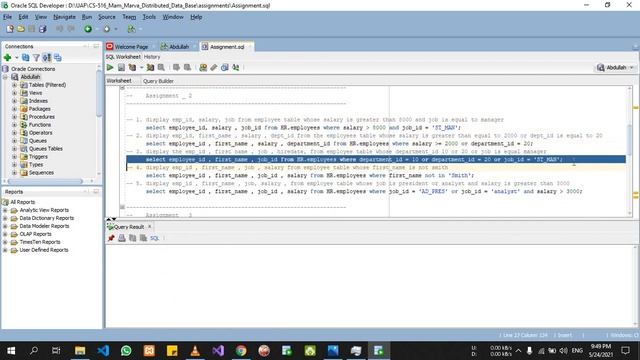Open the Navigate menu
The width and height of the screenshot is (640, 360).
64,17
